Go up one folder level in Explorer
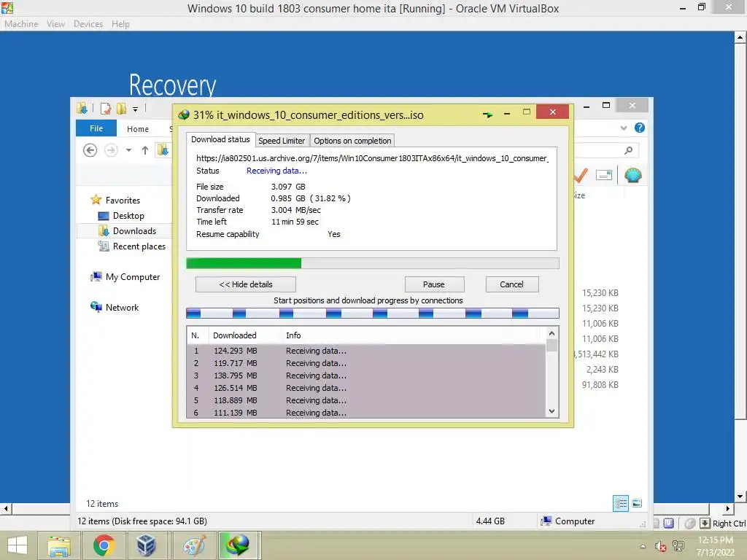The image size is (747, 560). [x=145, y=150]
